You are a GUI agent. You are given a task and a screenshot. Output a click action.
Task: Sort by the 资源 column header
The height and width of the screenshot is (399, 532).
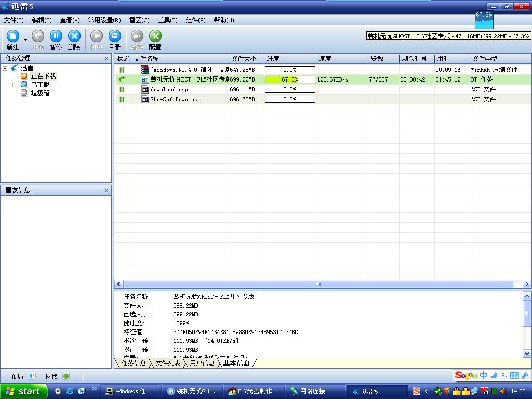click(384, 59)
